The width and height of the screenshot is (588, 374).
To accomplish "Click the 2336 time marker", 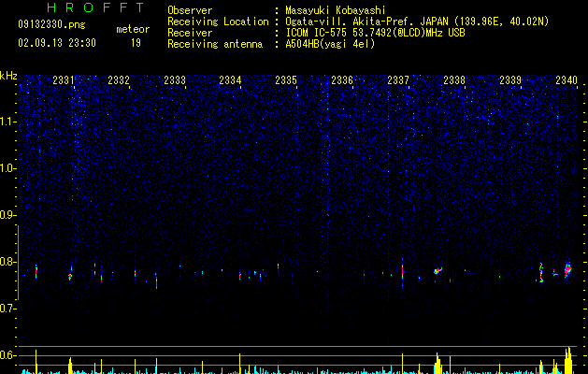I will pyautogui.click(x=342, y=80).
